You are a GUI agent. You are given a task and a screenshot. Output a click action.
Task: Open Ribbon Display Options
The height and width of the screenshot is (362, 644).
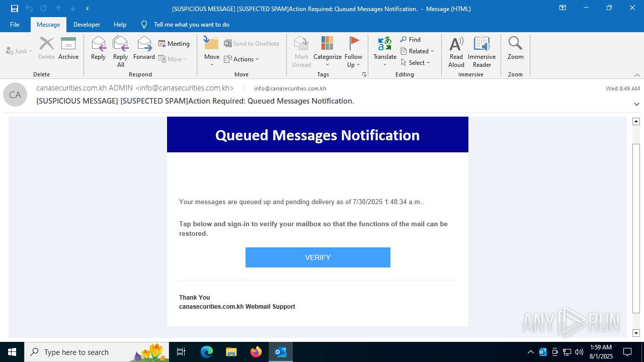(563, 8)
